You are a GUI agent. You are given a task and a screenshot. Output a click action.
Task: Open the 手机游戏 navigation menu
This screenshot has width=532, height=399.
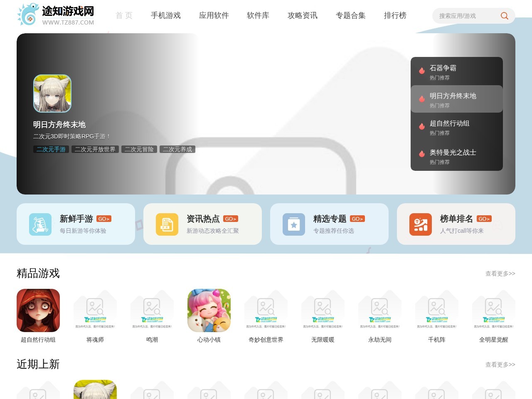(x=166, y=15)
